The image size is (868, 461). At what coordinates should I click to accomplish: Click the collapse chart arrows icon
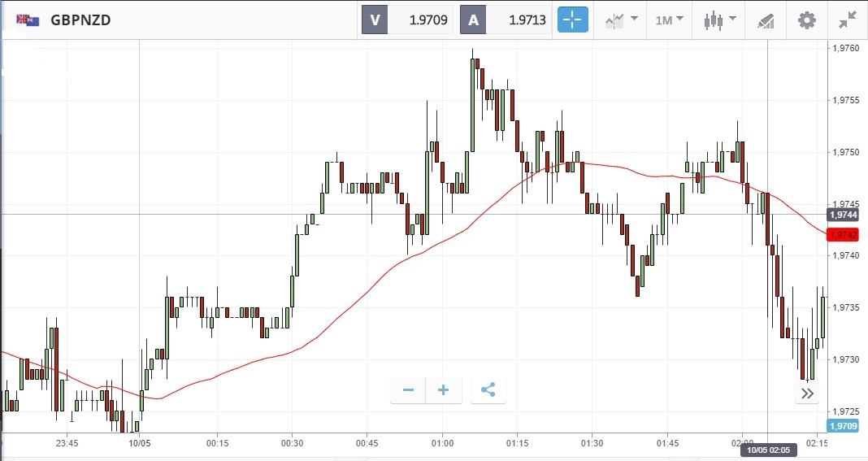(848, 20)
